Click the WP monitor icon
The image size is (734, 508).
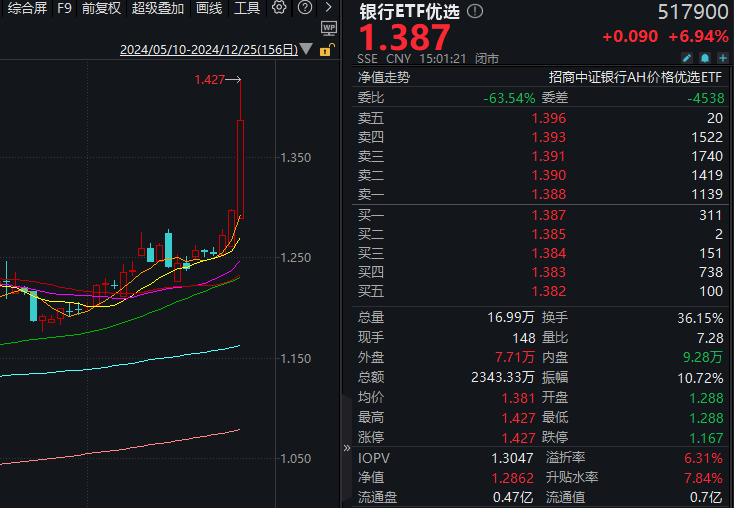329,29
